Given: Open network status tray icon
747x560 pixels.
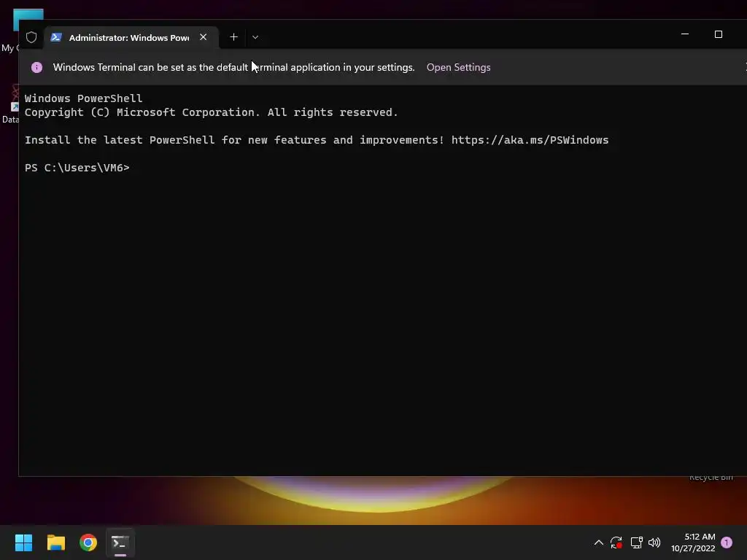Looking at the screenshot, I should point(636,542).
